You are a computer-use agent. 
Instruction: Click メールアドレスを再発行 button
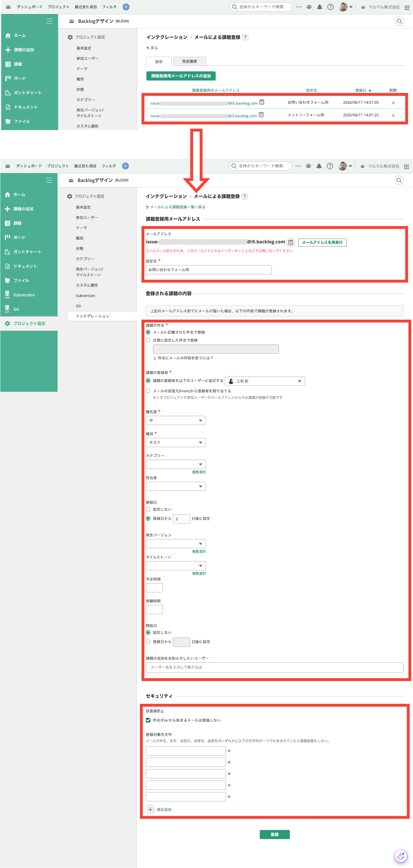tap(322, 242)
